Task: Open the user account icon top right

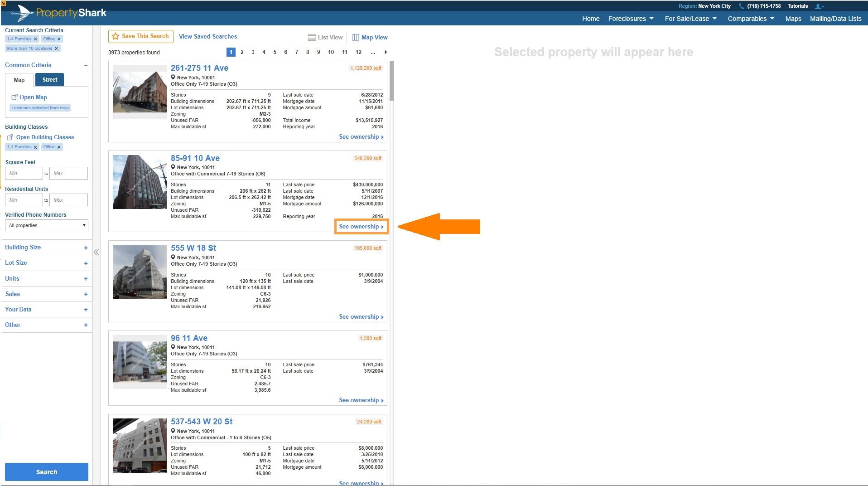Action: pyautogui.click(x=819, y=6)
